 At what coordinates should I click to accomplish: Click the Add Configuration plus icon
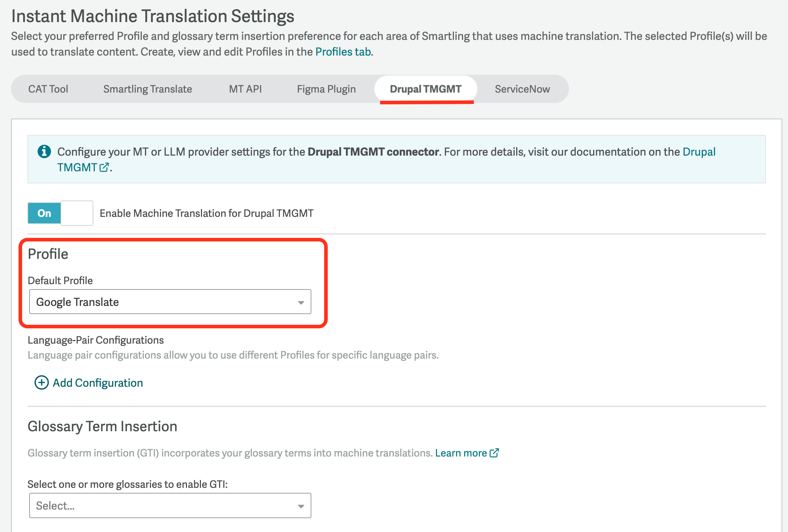tap(41, 382)
